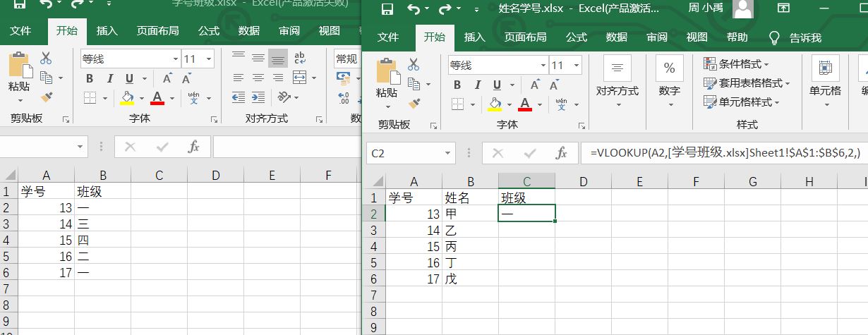868x335 pixels.
Task: Select Format Painter in 姓名学号 window
Action: 414,104
